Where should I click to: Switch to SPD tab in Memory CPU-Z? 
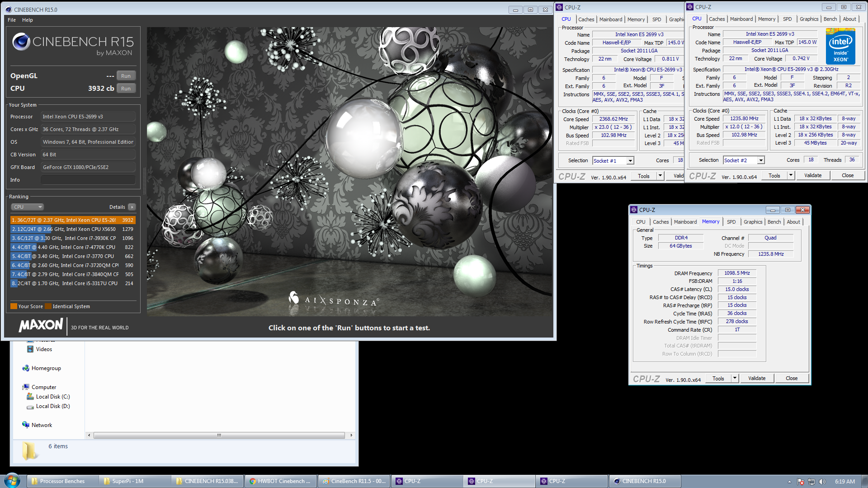pos(731,222)
